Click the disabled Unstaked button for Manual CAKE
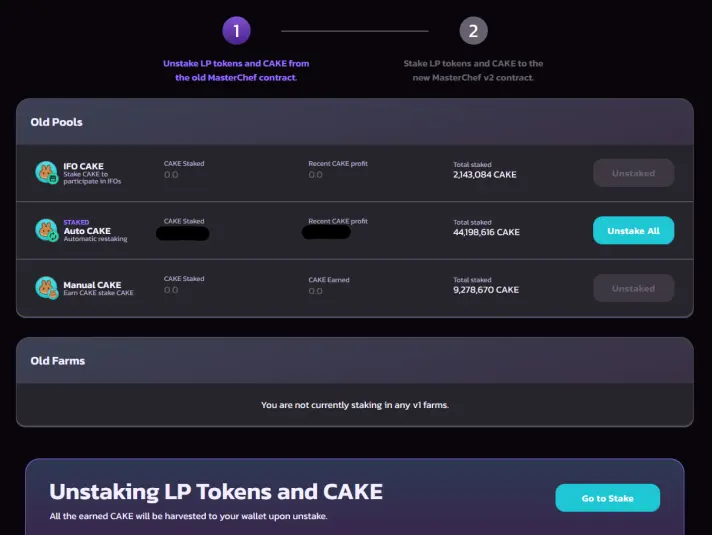 pos(633,288)
